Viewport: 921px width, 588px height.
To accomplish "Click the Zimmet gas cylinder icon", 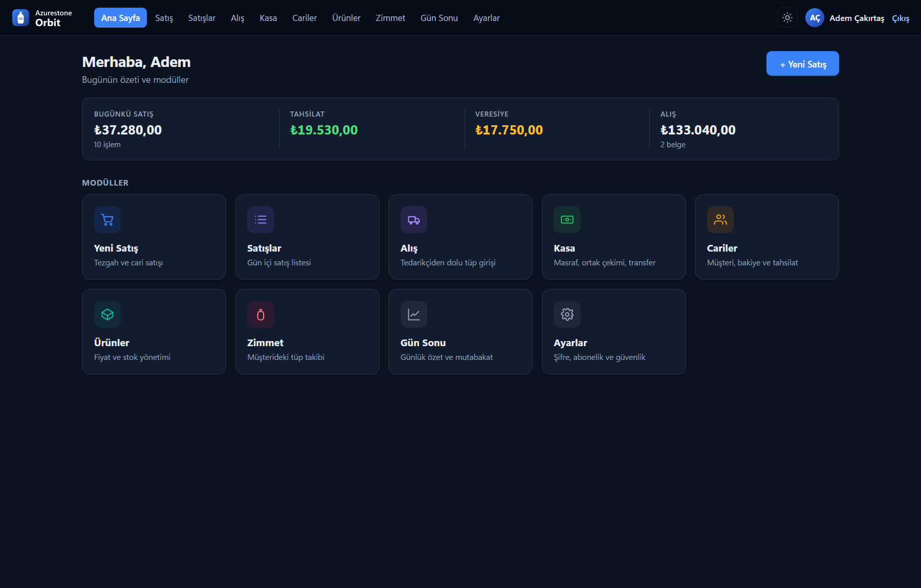I will click(260, 314).
